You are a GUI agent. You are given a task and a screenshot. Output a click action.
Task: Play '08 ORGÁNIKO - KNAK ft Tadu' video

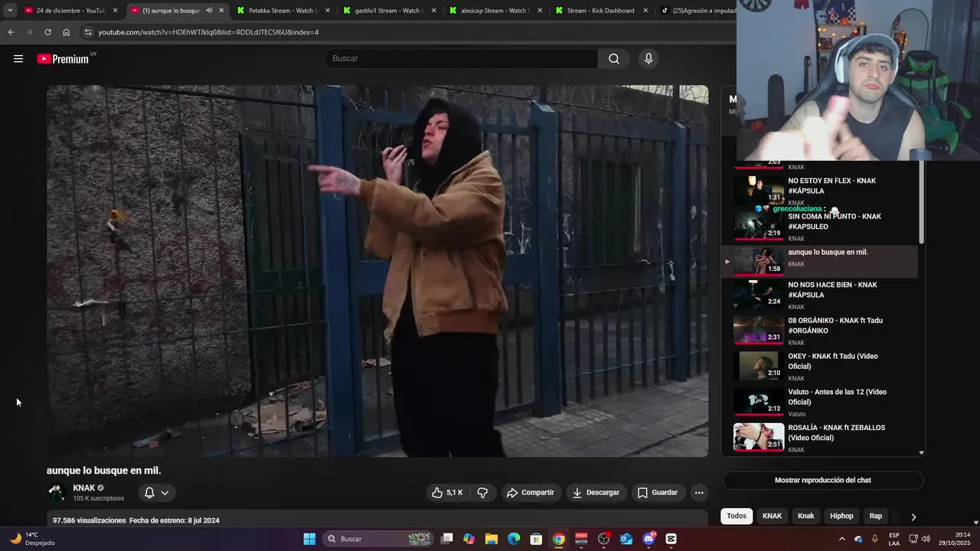(819, 331)
